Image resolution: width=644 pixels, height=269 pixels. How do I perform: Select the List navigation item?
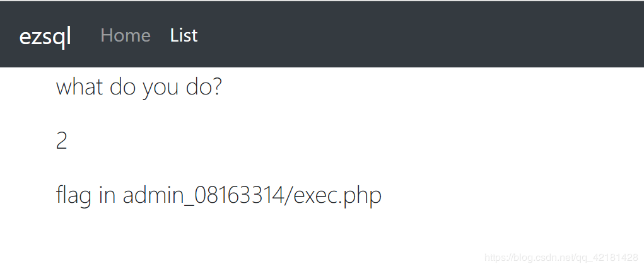tap(184, 35)
